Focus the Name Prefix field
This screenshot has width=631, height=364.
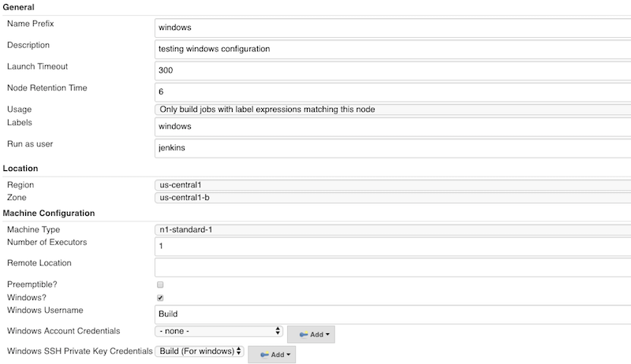392,27
